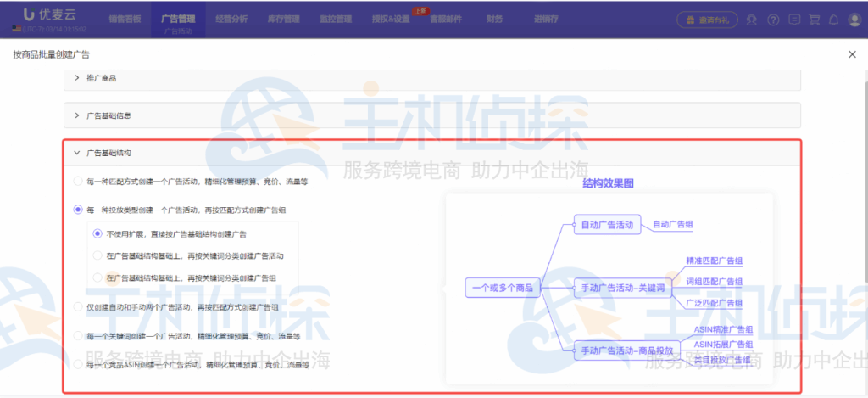Screen dimensions: 868x398
Task: Open the 监控管理 menu
Action: pyautogui.click(x=336, y=19)
